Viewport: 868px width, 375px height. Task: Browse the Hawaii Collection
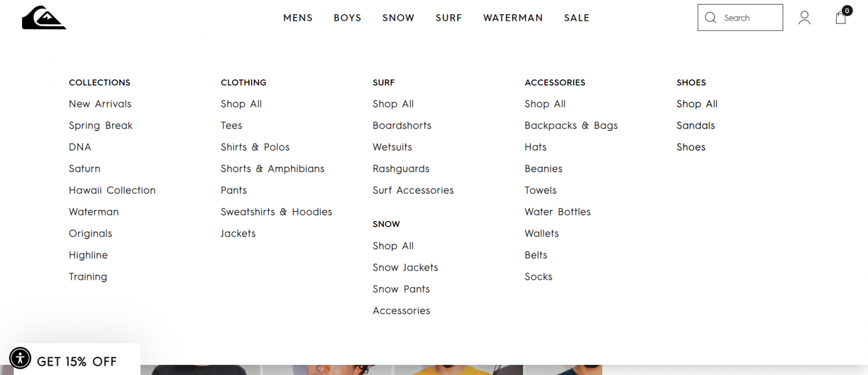112,190
